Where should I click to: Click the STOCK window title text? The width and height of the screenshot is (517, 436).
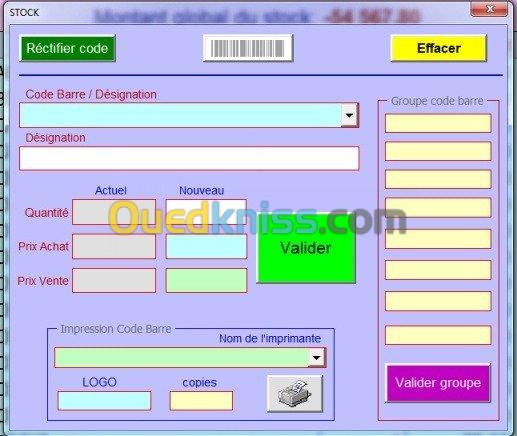pos(24,13)
